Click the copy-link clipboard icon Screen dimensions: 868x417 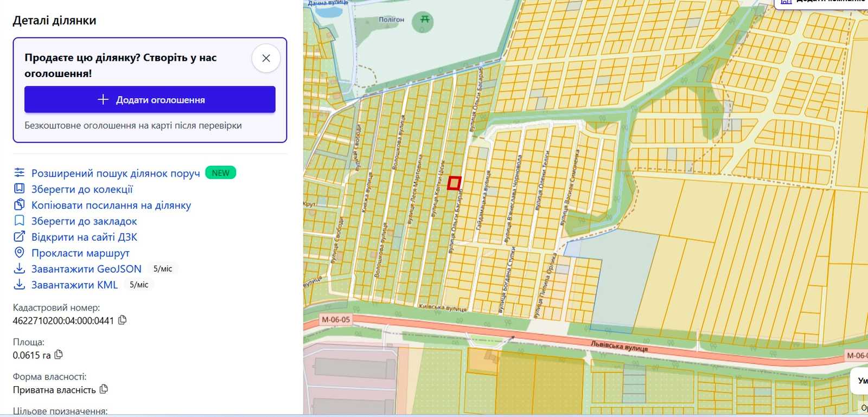20,204
